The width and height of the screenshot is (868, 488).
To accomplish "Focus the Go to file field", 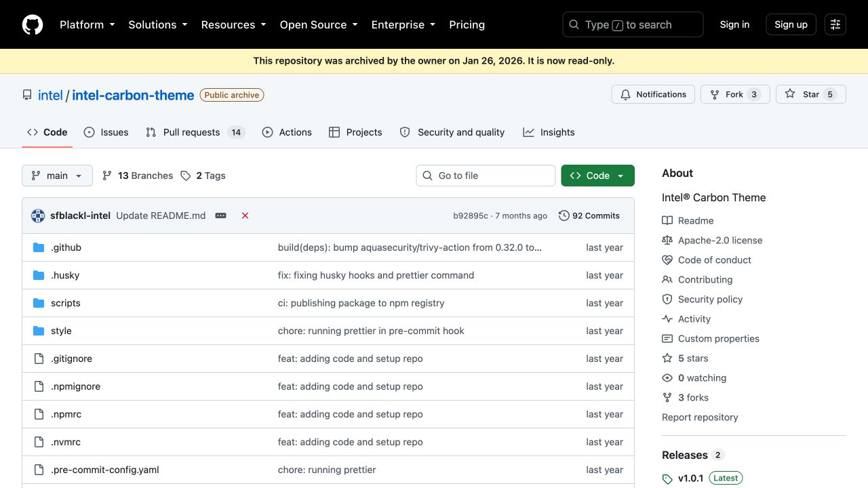I will coord(486,176).
